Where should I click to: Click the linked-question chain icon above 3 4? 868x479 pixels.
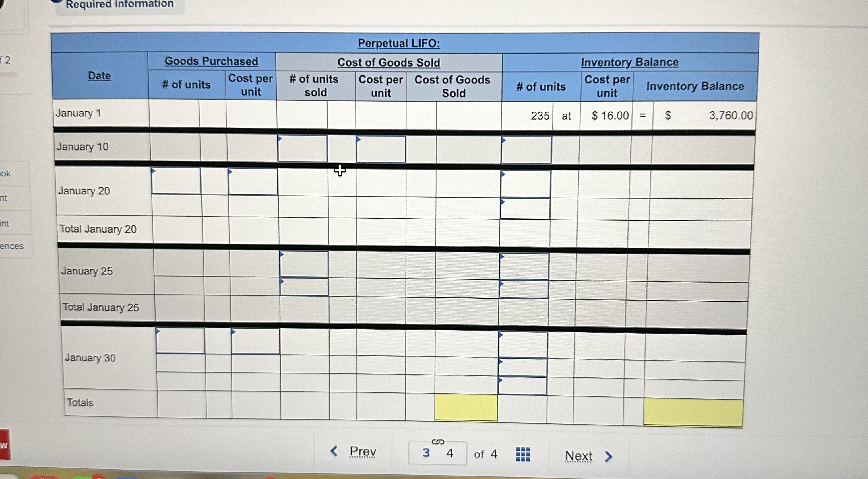point(438,442)
